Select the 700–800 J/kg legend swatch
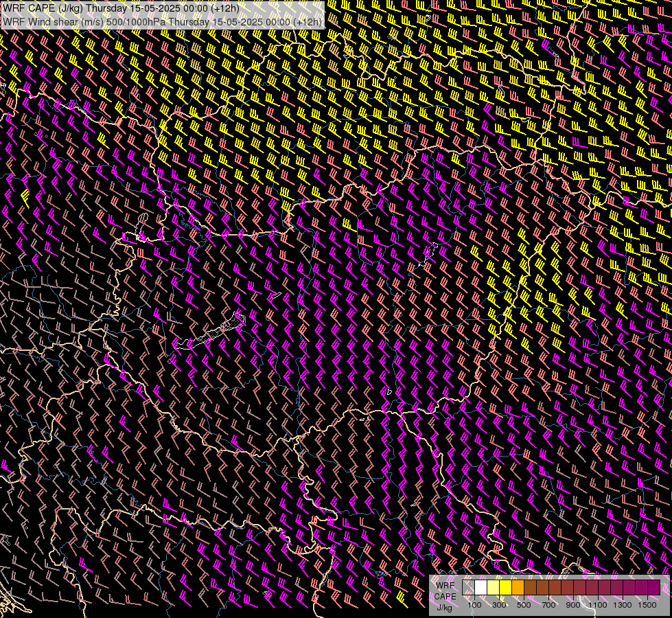This screenshot has width=672, height=618. tap(555, 588)
